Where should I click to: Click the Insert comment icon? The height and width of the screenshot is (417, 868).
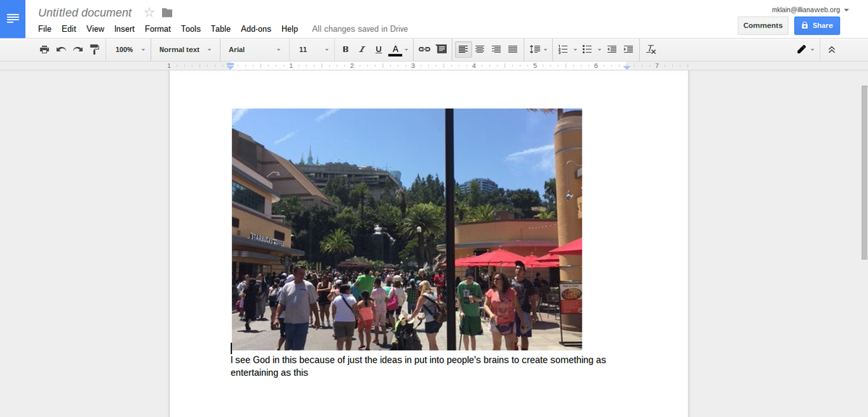[x=442, y=49]
